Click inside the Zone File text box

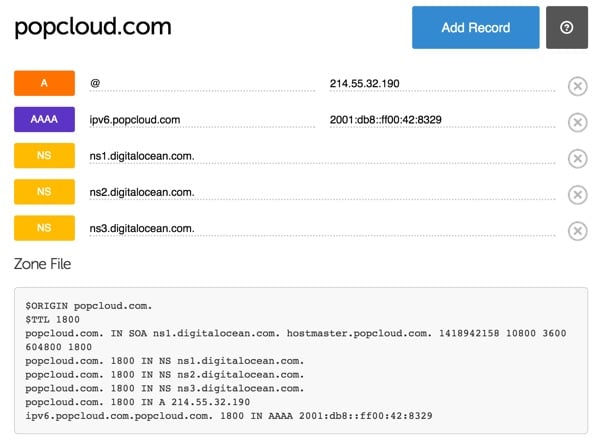pyautogui.click(x=300, y=359)
